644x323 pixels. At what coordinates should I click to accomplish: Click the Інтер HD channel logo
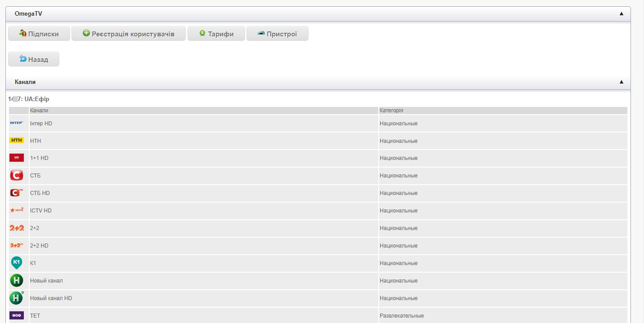click(16, 123)
